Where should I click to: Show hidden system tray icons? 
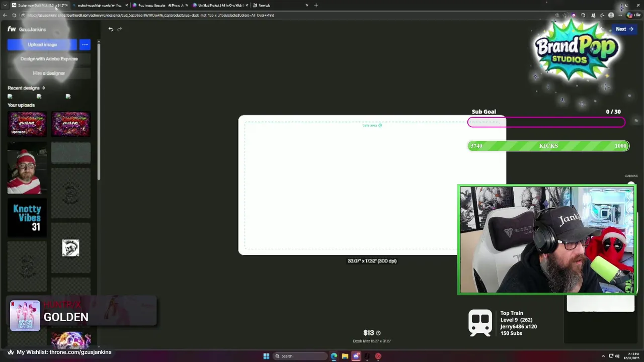click(x=603, y=356)
